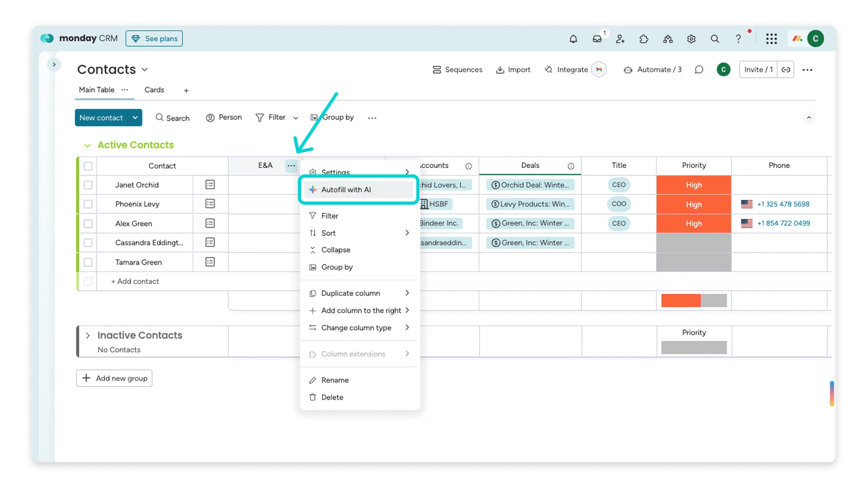868x488 pixels.
Task: Click the Invite / 1 button
Action: (x=759, y=70)
